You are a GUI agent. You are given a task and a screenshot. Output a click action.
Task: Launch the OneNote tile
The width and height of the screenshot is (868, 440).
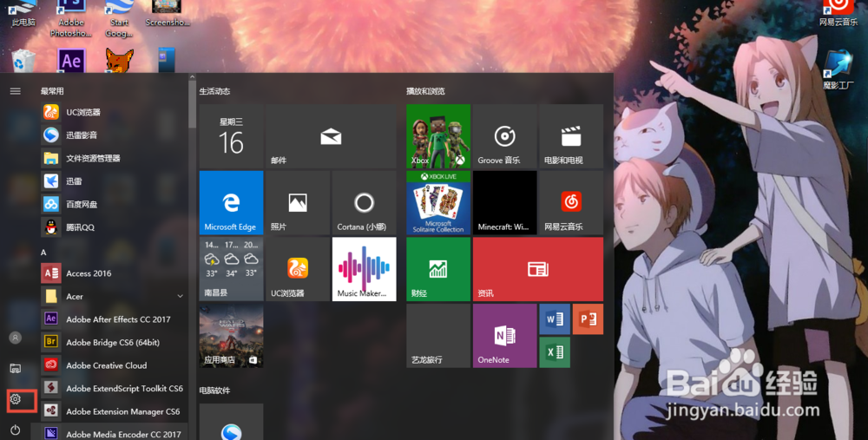(505, 335)
